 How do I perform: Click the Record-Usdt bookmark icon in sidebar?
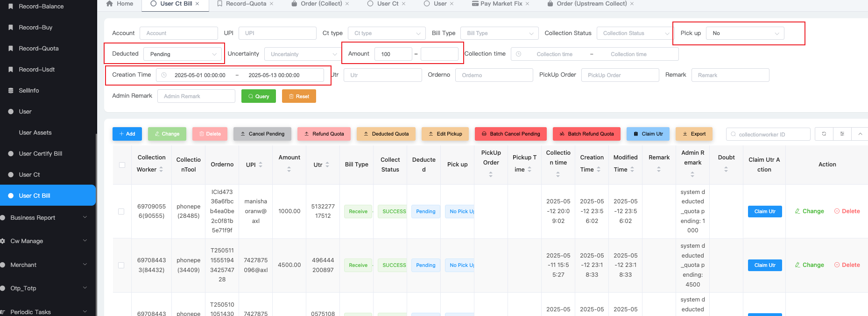[11, 70]
